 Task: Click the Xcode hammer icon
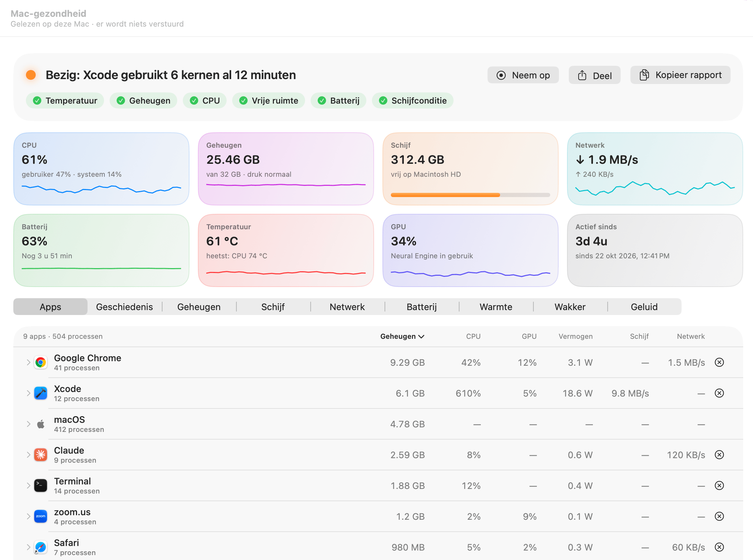[x=41, y=393]
